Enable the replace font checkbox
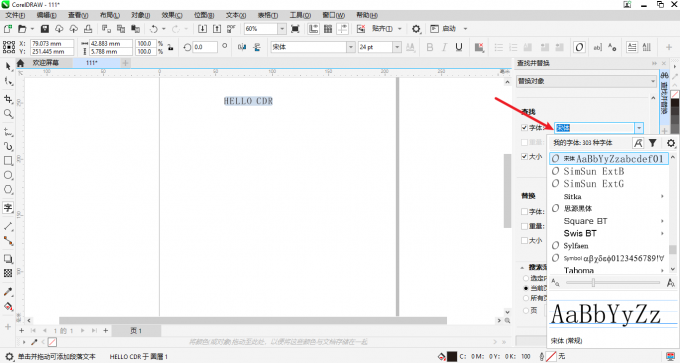Screen dimensions: 680x363 pyautogui.click(x=524, y=212)
